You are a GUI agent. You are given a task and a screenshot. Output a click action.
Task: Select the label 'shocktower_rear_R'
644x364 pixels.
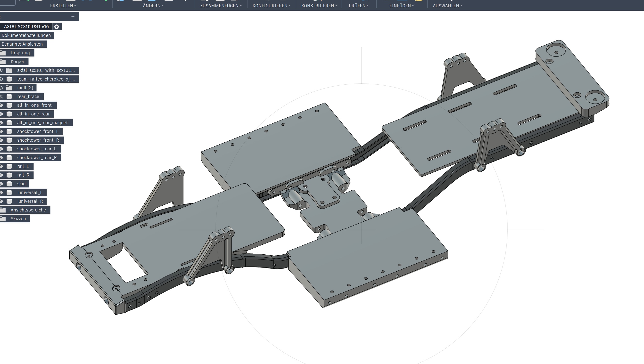click(37, 157)
